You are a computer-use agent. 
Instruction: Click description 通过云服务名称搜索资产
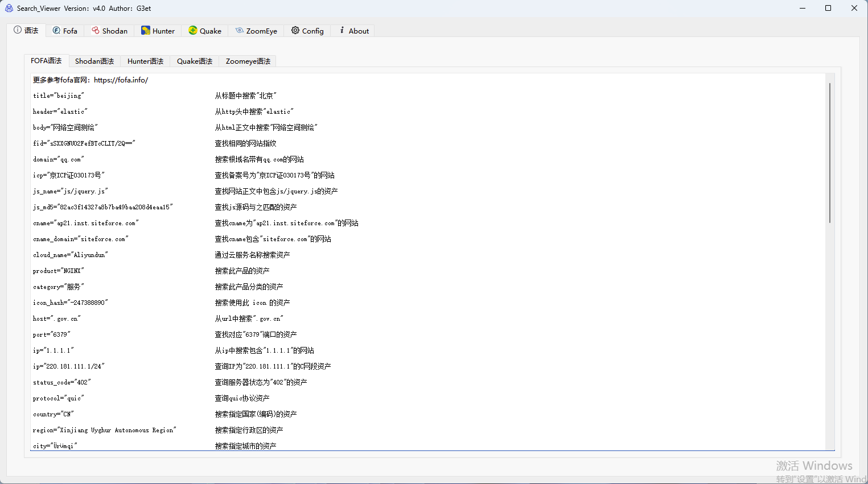(x=252, y=255)
